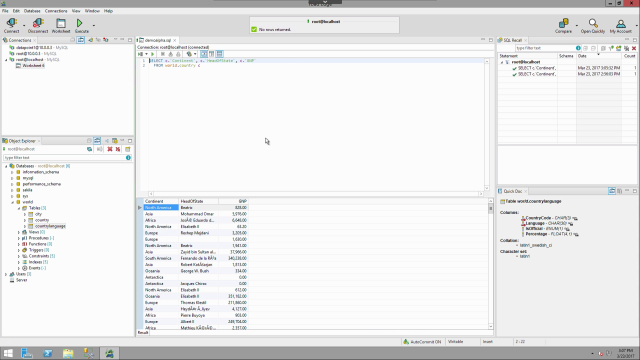Open My Account
640x360 pixels.
tap(620, 25)
